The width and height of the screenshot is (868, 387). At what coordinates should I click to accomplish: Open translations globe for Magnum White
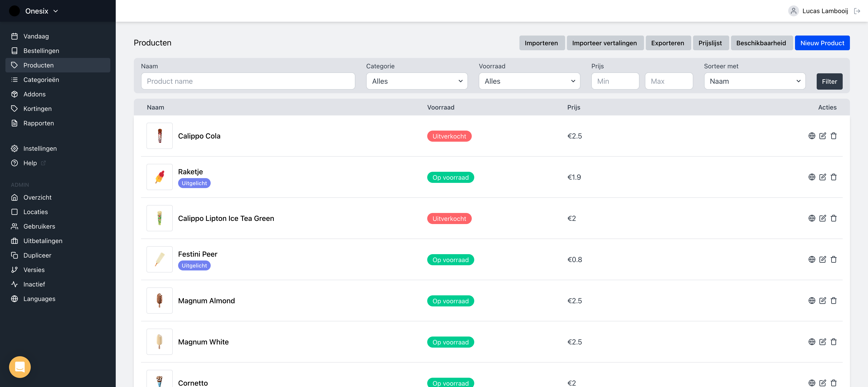coord(812,342)
